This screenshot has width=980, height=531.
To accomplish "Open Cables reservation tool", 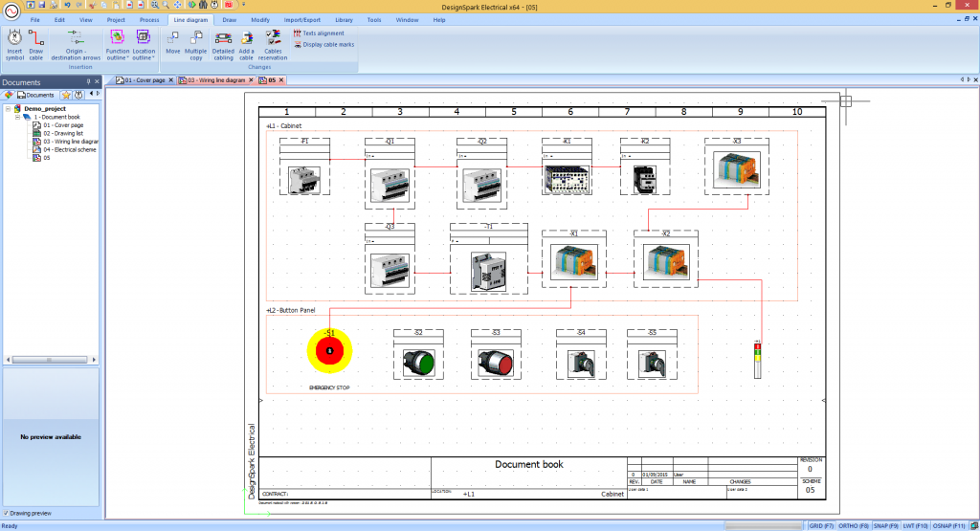I will point(273,44).
